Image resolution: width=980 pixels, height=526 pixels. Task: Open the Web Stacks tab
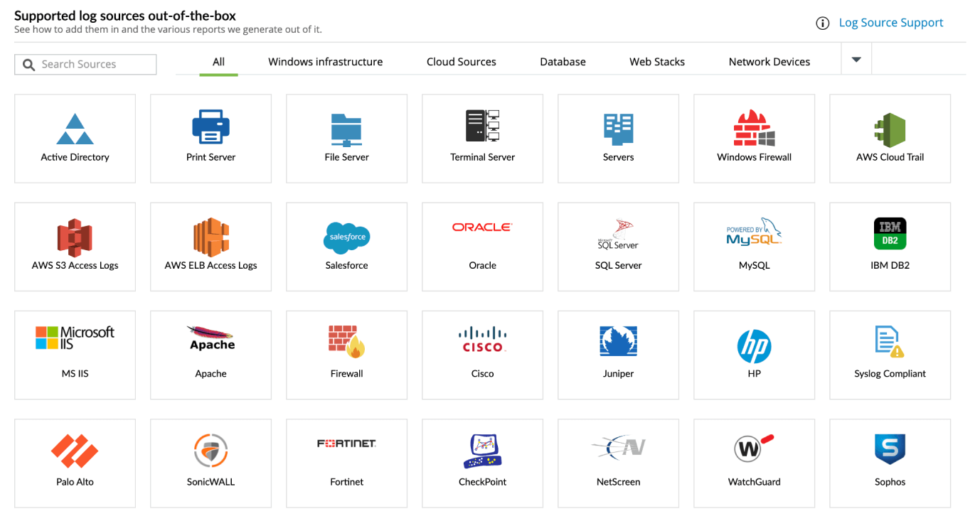[x=656, y=62]
